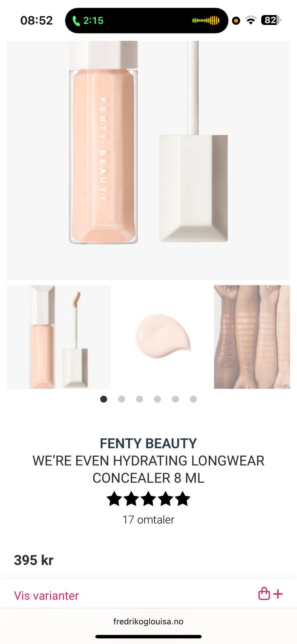Tap the Wi-Fi status icon

point(251,20)
